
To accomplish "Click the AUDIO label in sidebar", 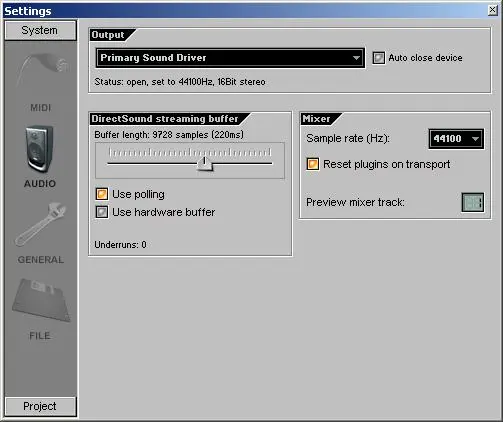I will tap(40, 184).
